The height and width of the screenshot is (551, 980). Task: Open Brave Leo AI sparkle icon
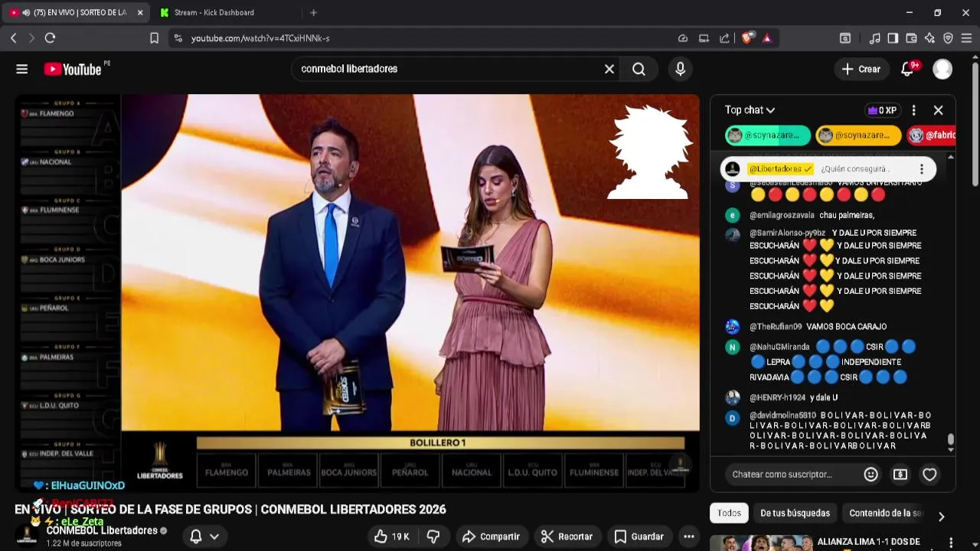click(929, 38)
